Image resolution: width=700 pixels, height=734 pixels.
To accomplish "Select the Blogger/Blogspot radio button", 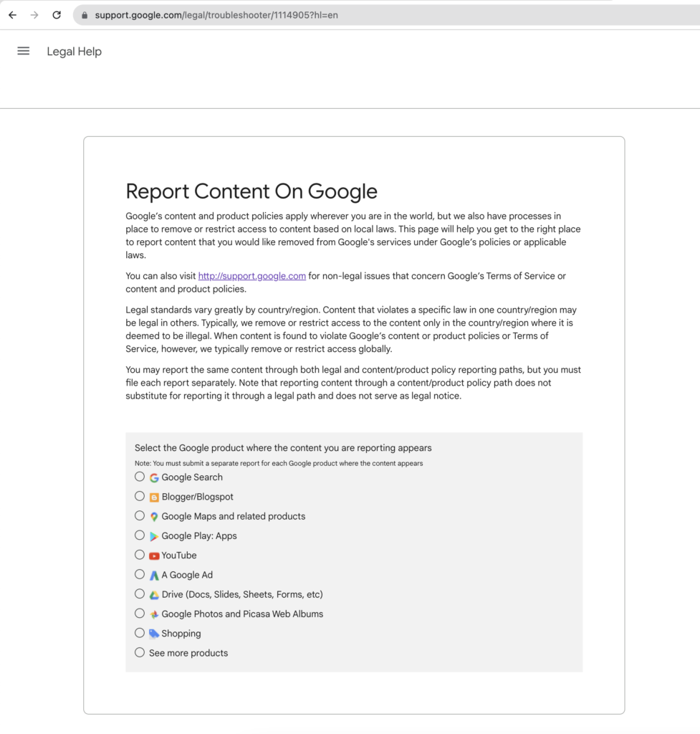I will point(140,496).
